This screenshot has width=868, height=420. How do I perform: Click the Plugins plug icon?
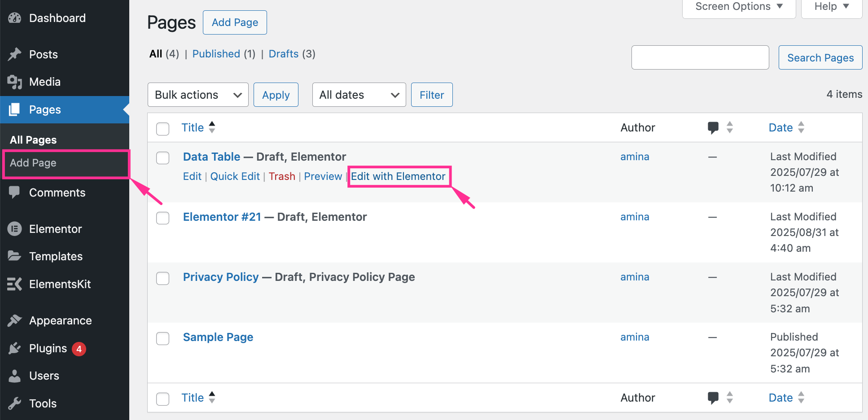pos(15,348)
